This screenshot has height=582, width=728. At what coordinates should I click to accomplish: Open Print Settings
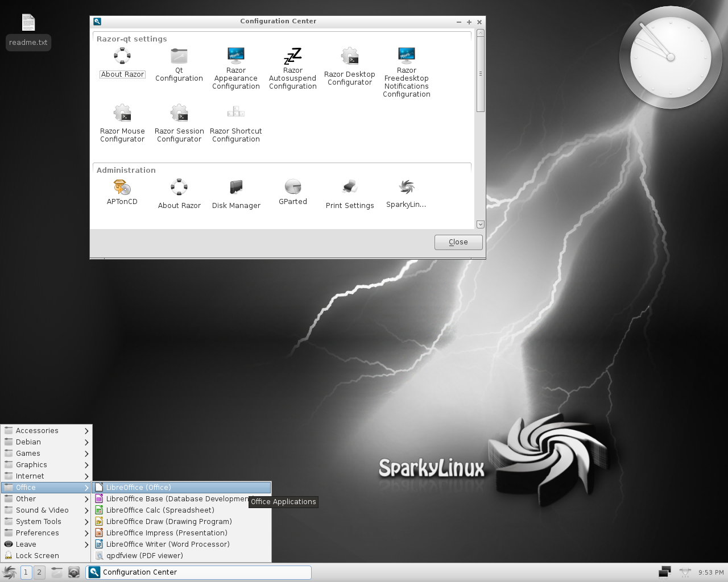point(350,194)
